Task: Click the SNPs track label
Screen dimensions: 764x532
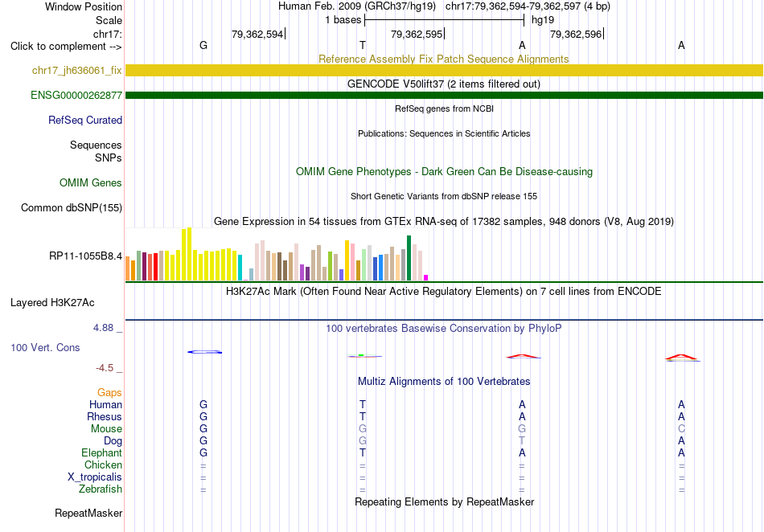Action: (109, 158)
